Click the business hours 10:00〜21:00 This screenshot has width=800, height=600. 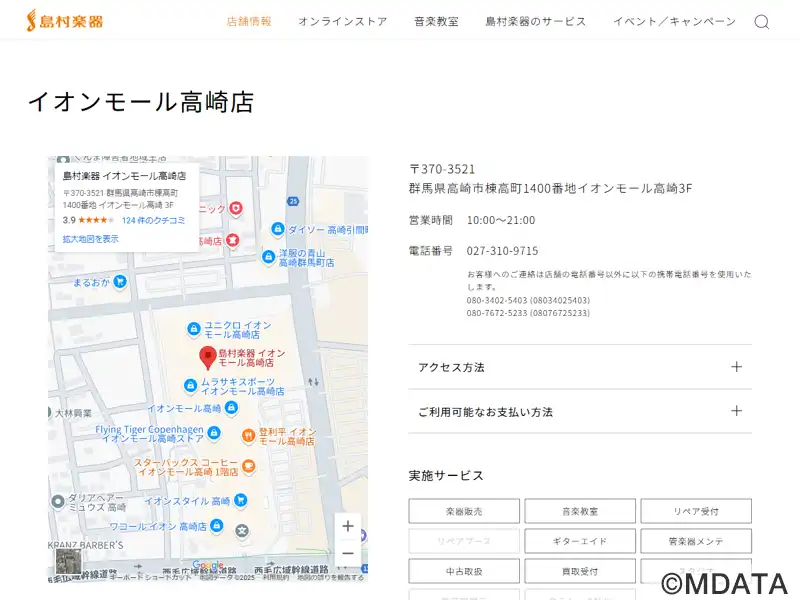click(x=501, y=220)
